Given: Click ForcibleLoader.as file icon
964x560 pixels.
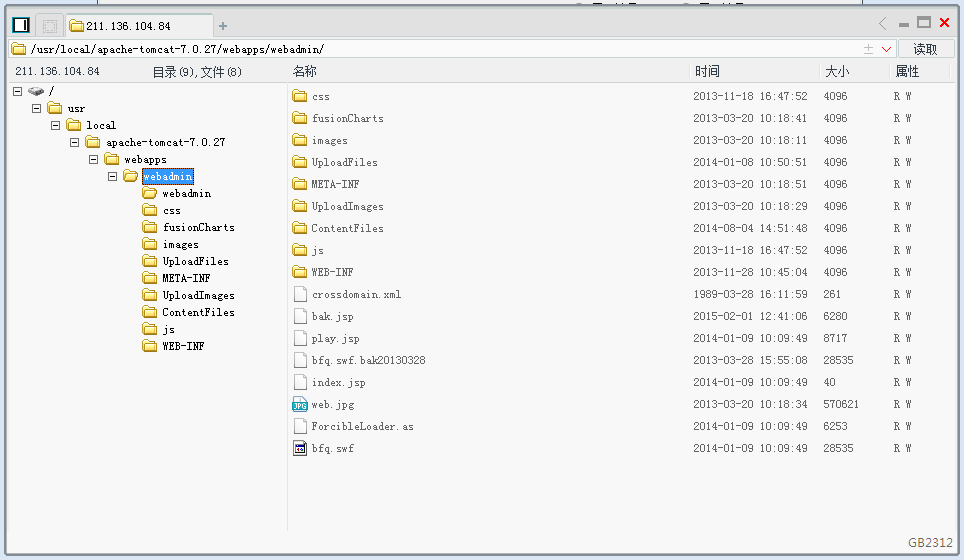Looking at the screenshot, I should (x=300, y=426).
